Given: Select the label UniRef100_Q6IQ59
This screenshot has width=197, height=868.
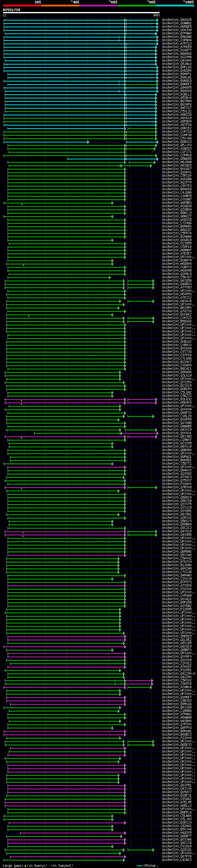Looking at the screenshot, I should point(177,281).
